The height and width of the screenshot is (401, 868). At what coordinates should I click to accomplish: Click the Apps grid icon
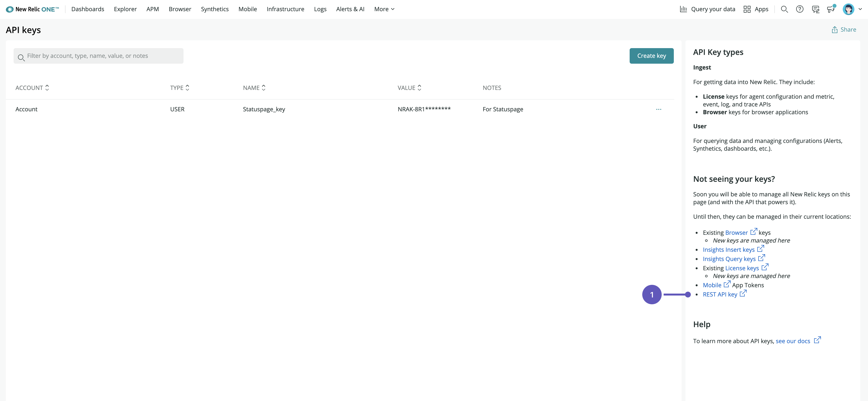tap(747, 9)
